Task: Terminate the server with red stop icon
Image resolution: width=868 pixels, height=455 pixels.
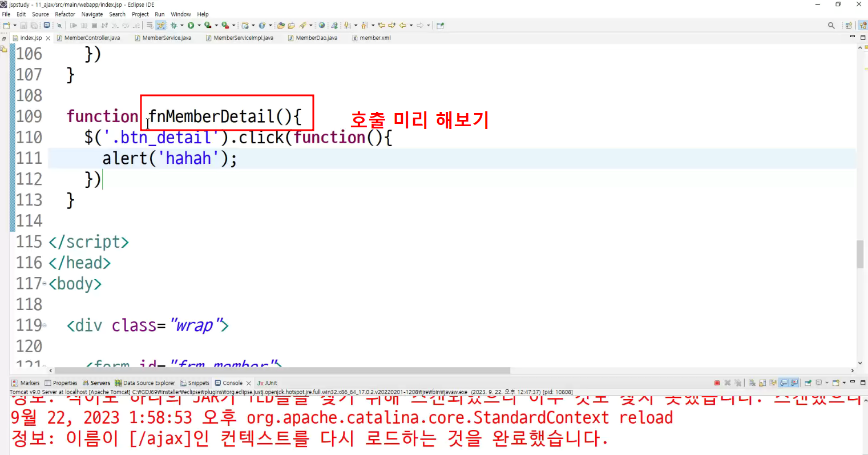Action: click(x=717, y=382)
